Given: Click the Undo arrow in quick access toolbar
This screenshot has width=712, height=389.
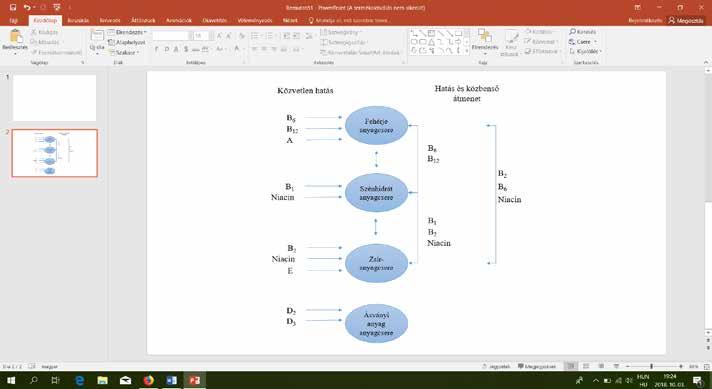Looking at the screenshot, I should pyautogui.click(x=26, y=7).
